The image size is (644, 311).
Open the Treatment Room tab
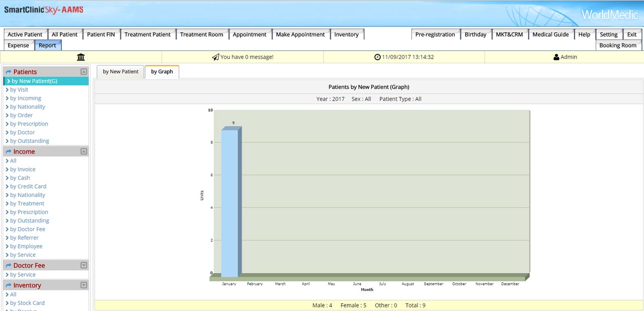coord(201,34)
